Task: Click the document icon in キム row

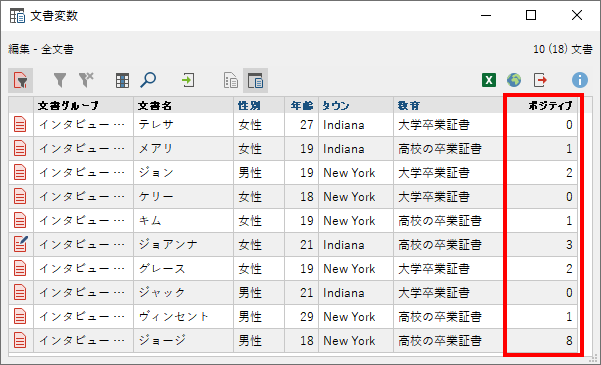Action: point(20,220)
